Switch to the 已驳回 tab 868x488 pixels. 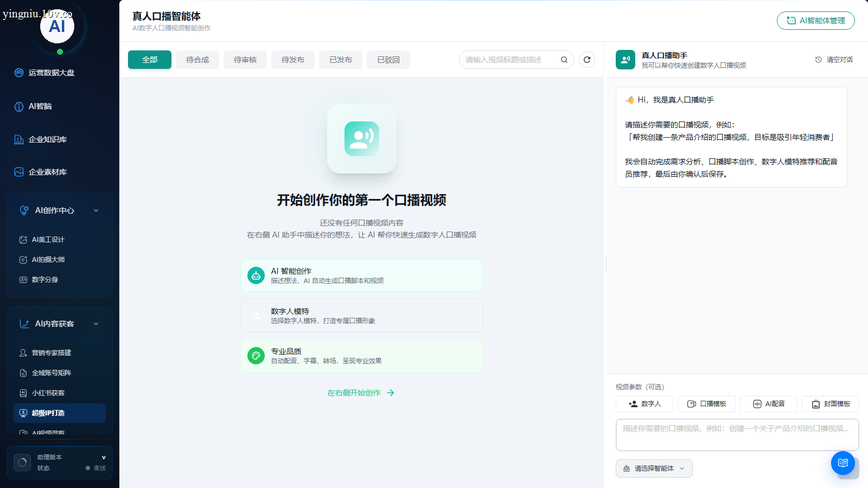(x=388, y=60)
